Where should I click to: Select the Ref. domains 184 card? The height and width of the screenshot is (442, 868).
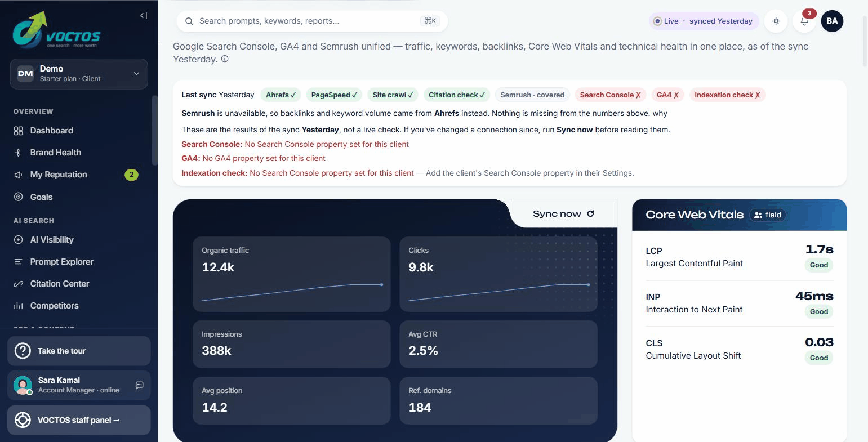click(x=498, y=400)
